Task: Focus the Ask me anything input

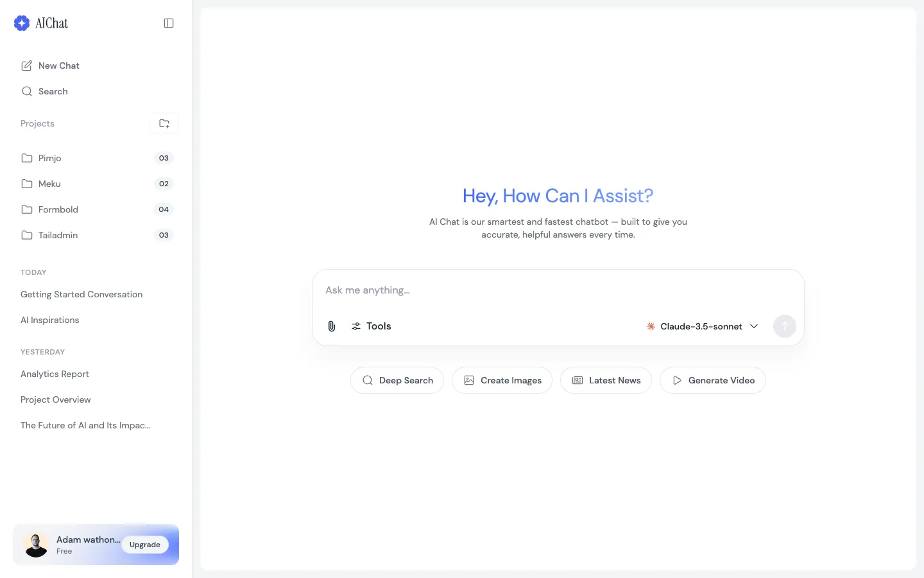Action: tap(558, 290)
